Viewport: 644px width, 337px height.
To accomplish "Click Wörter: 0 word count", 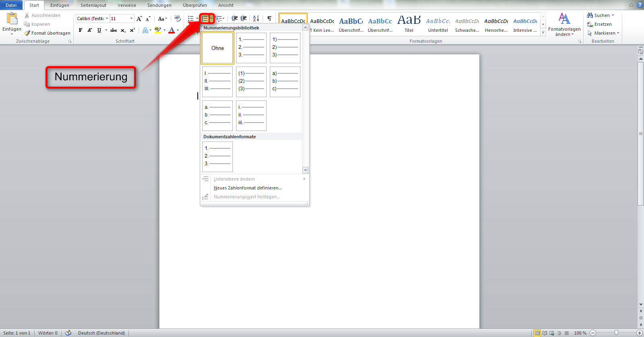I will click(48, 333).
